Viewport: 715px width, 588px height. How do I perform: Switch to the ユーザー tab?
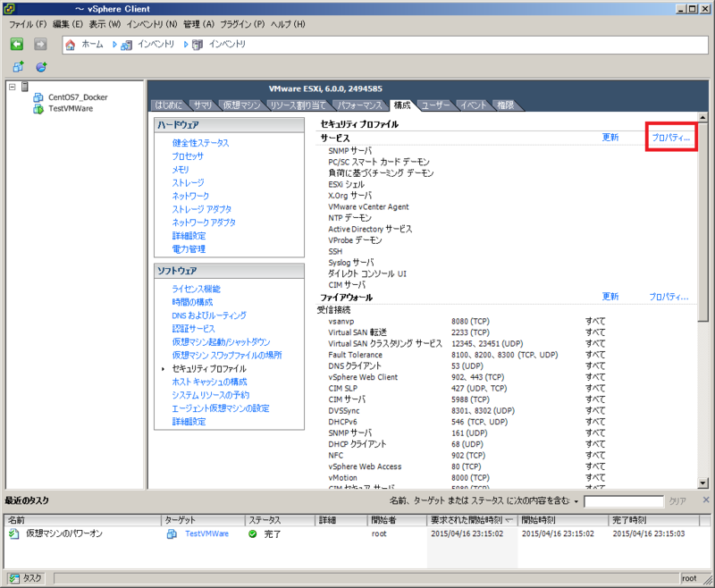[x=435, y=105]
